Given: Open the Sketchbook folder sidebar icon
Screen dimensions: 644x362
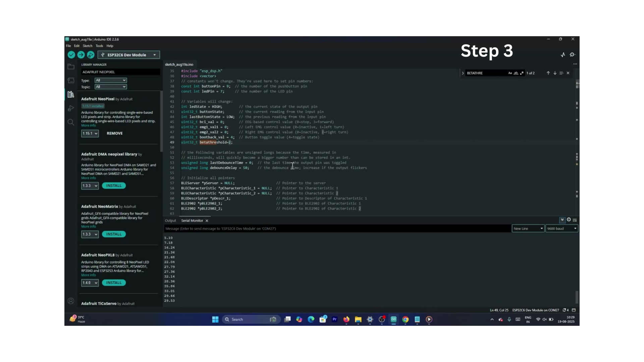Looking at the screenshot, I should (71, 67).
